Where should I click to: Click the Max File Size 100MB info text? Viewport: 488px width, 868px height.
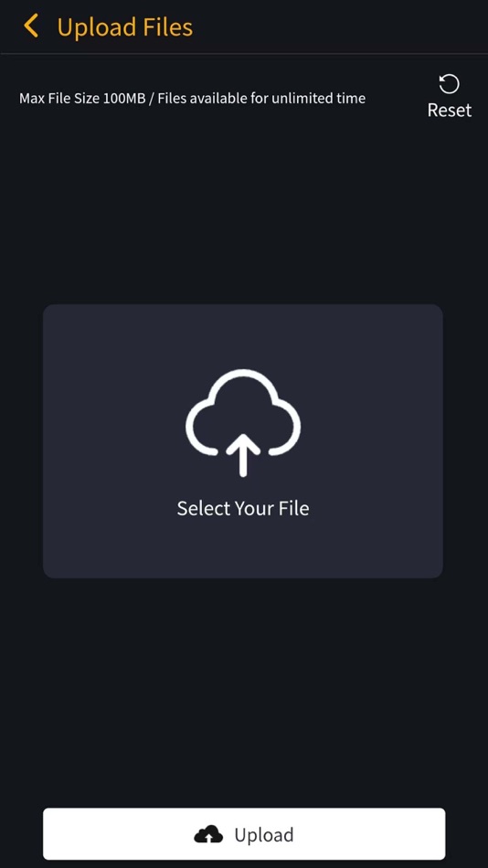click(x=82, y=99)
